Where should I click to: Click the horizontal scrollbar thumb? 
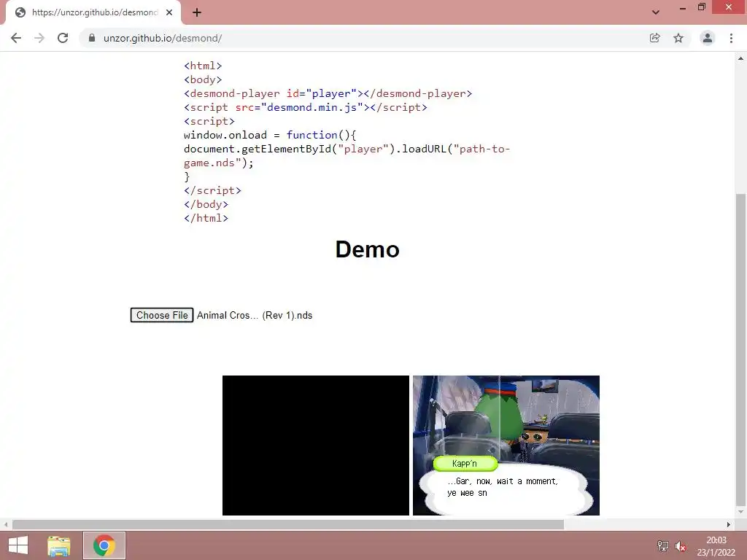pyautogui.click(x=288, y=525)
